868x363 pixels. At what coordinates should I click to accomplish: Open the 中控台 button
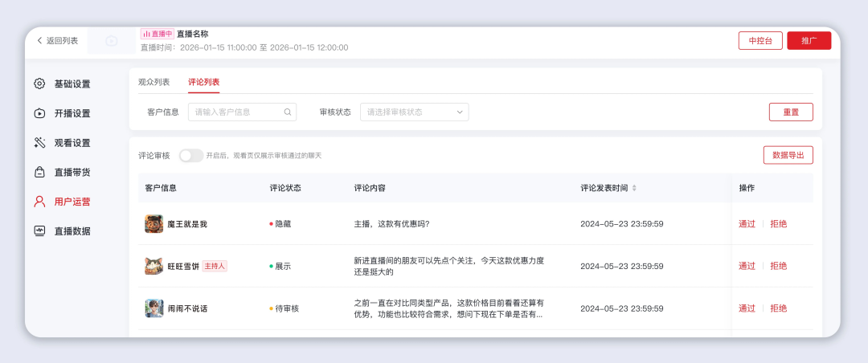coord(759,41)
